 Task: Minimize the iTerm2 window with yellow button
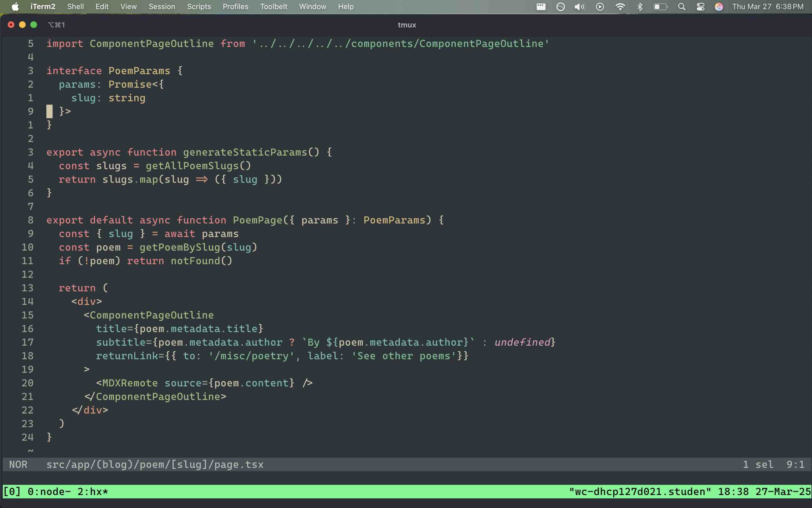(x=22, y=25)
